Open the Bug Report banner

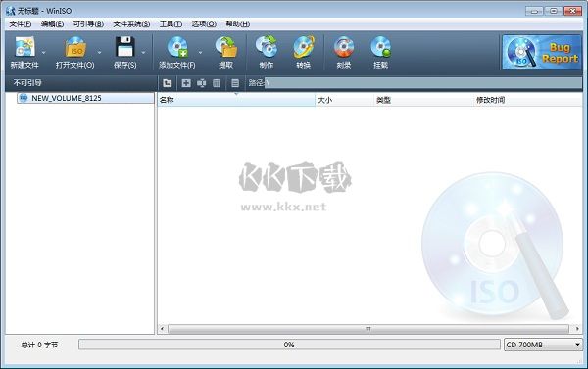pyautogui.click(x=542, y=53)
